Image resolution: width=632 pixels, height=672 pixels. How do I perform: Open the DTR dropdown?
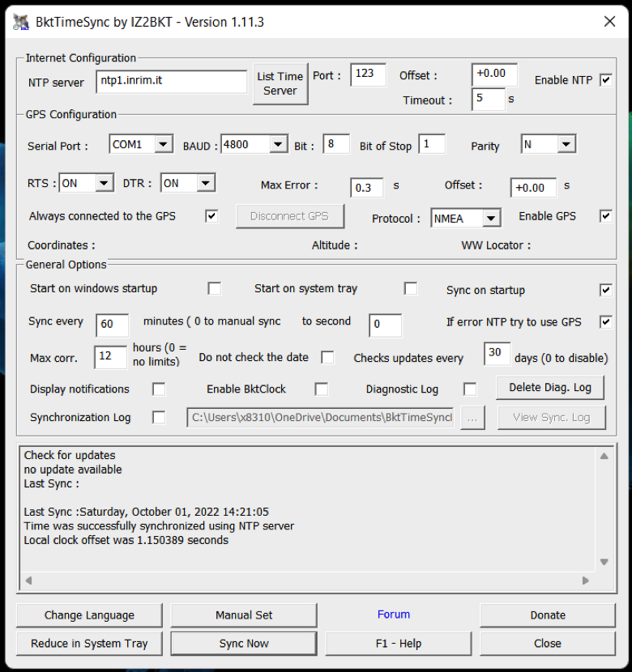pyautogui.click(x=206, y=184)
